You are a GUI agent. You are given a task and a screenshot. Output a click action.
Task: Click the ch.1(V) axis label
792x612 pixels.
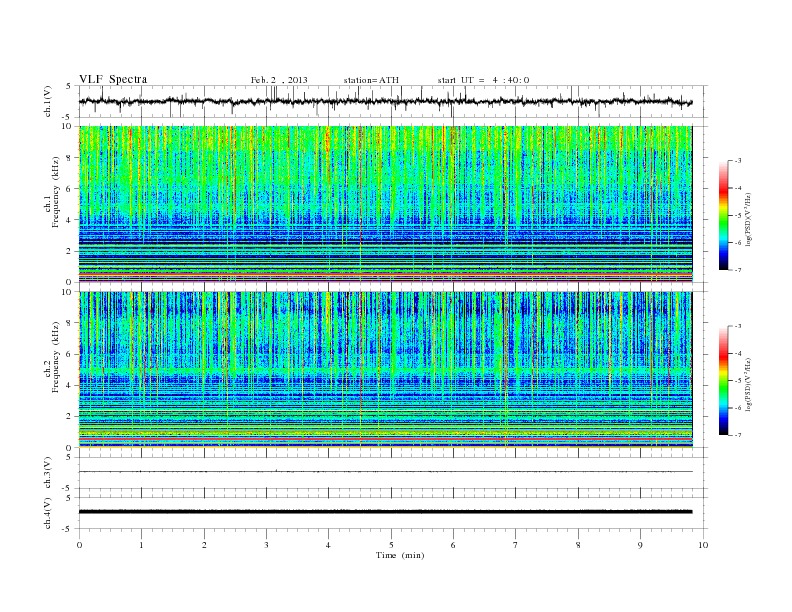click(48, 101)
